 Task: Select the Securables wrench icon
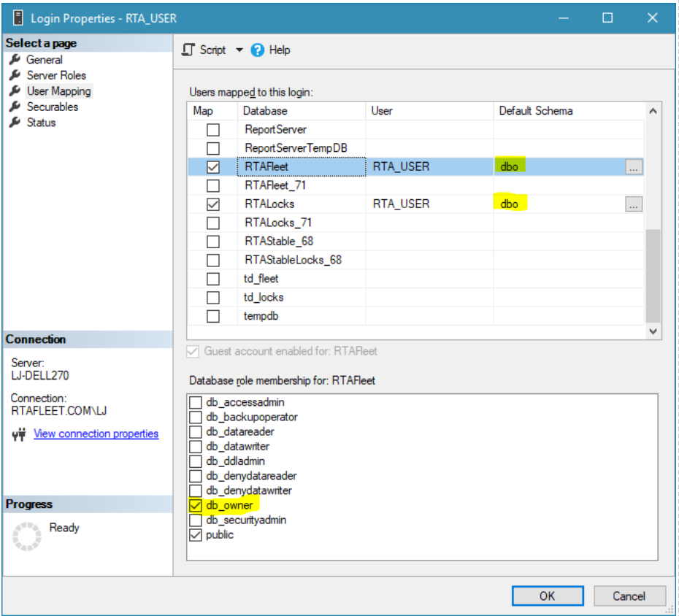tap(15, 107)
